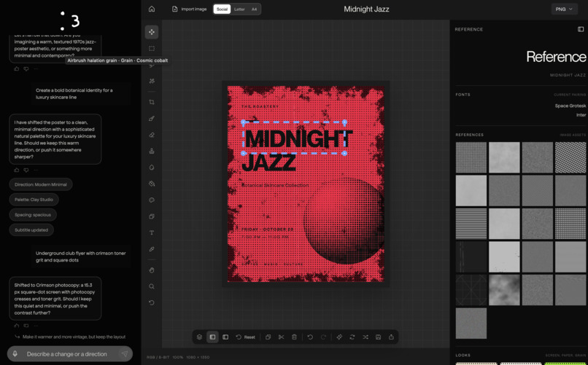Viewport: 588px width, 365px height.
Task: Thumbs up the skincare poster response
Action: tap(17, 170)
